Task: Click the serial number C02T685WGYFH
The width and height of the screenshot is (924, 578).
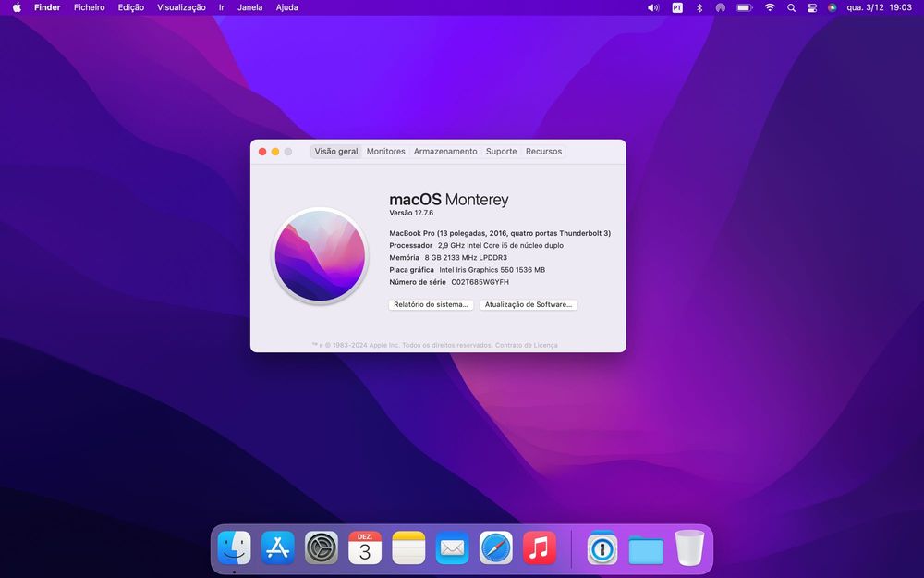Action: coord(480,282)
